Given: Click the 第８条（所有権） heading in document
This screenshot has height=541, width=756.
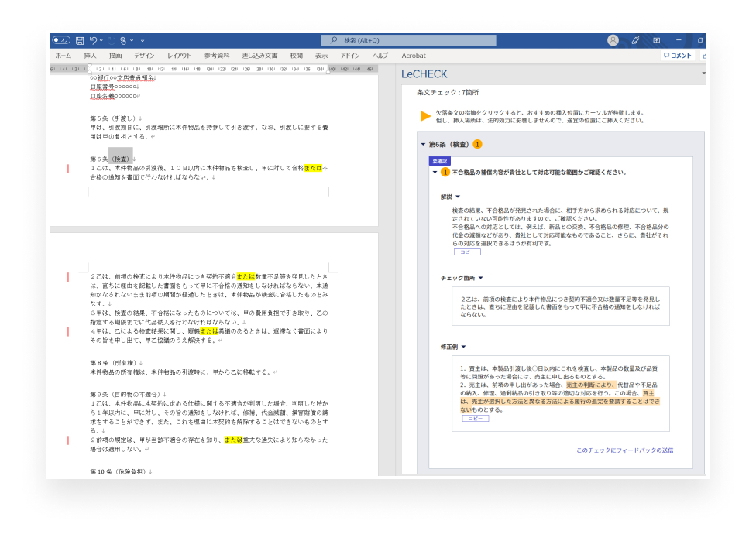Looking at the screenshot, I should tap(114, 363).
